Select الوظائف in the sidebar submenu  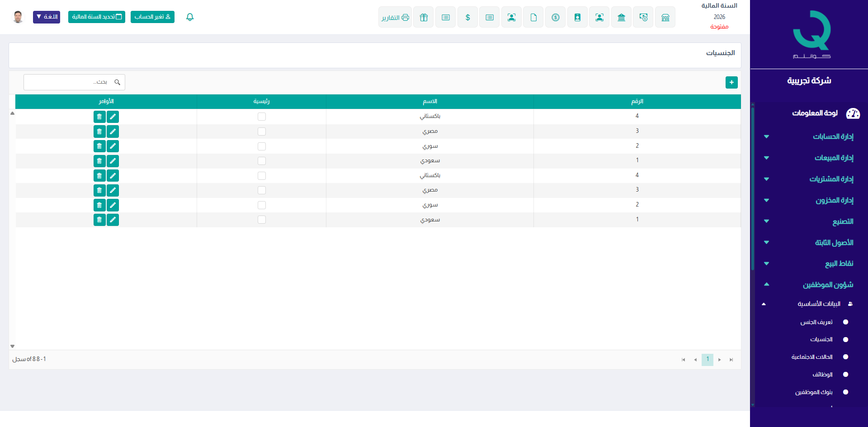pos(822,375)
